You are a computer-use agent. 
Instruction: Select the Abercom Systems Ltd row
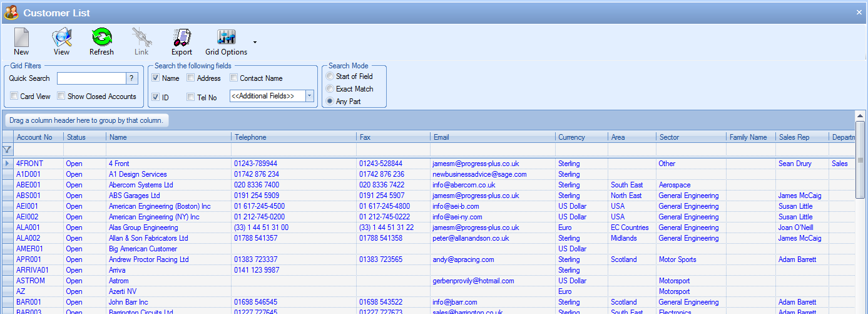coord(141,185)
